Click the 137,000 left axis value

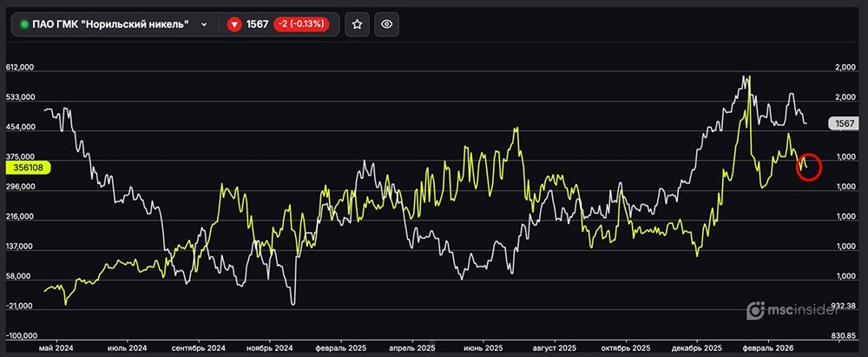coord(21,247)
